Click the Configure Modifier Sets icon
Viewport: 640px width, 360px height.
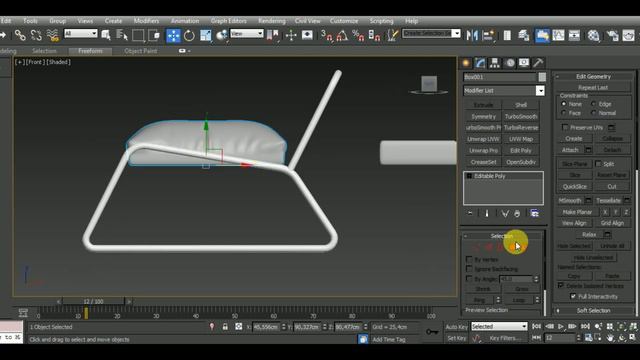pos(534,213)
